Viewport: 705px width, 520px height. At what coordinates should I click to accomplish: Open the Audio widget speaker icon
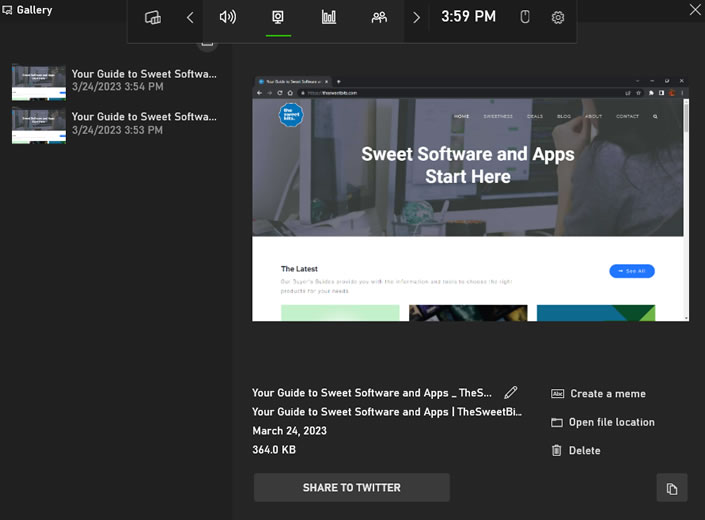pyautogui.click(x=228, y=18)
